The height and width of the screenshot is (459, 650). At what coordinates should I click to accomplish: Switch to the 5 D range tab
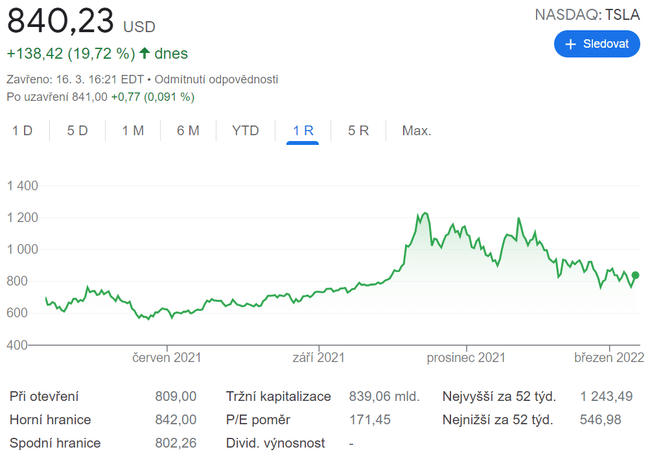[x=77, y=131]
